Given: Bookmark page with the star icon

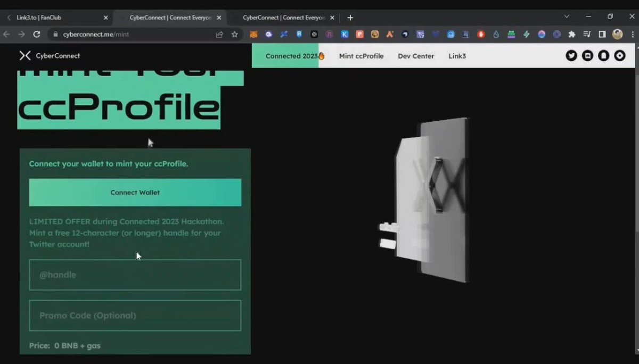Looking at the screenshot, I should [x=234, y=34].
